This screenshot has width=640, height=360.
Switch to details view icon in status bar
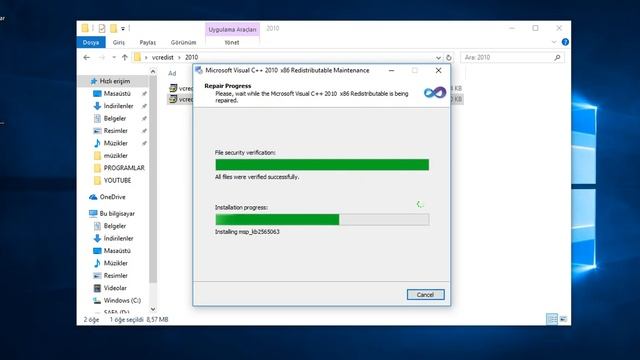tap(552, 319)
